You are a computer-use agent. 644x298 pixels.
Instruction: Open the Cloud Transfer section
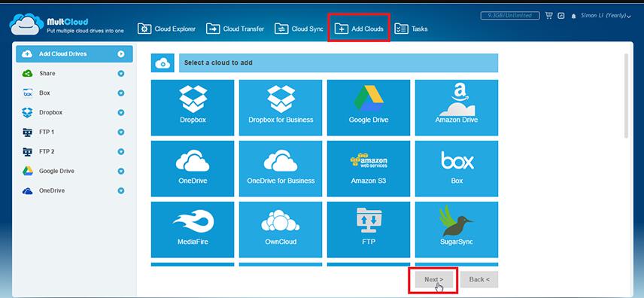(x=235, y=29)
